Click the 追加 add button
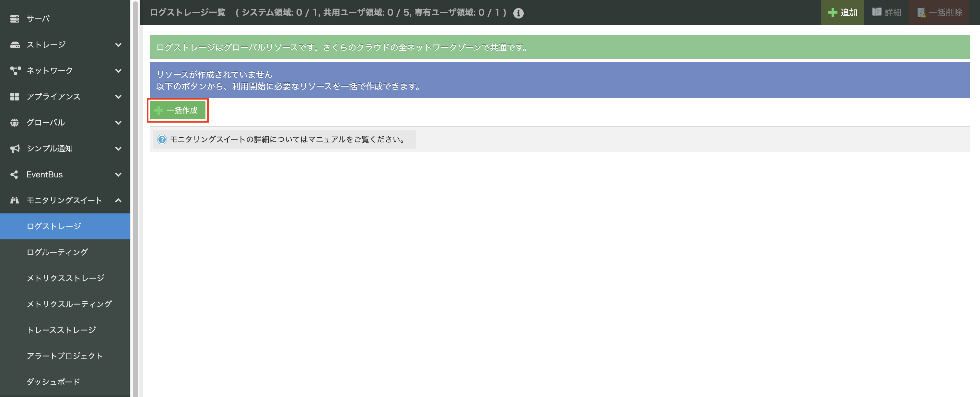 [x=842, y=13]
